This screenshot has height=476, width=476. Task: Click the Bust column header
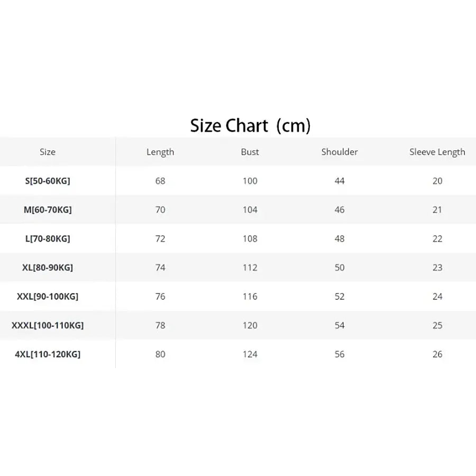[250, 152]
